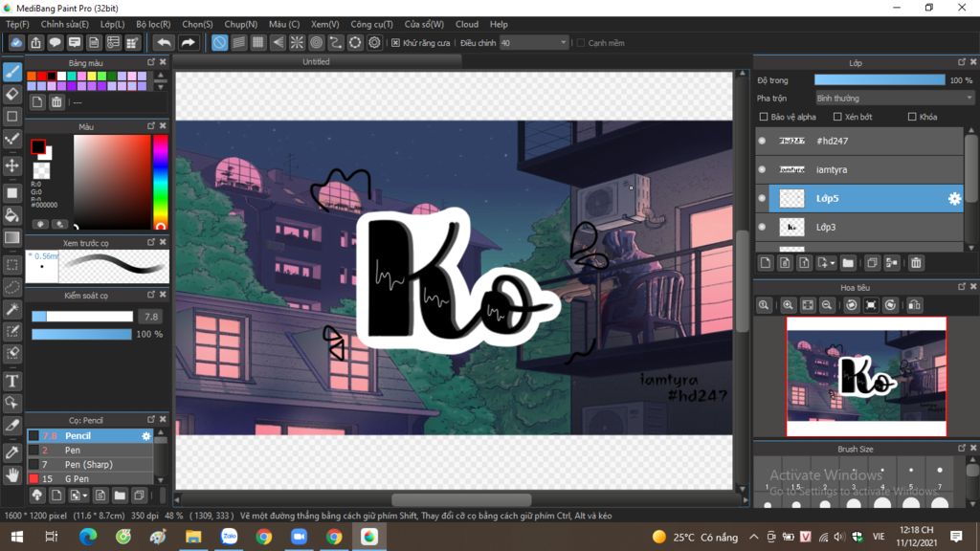Switch to the Untitled canvas tab

[x=317, y=62]
